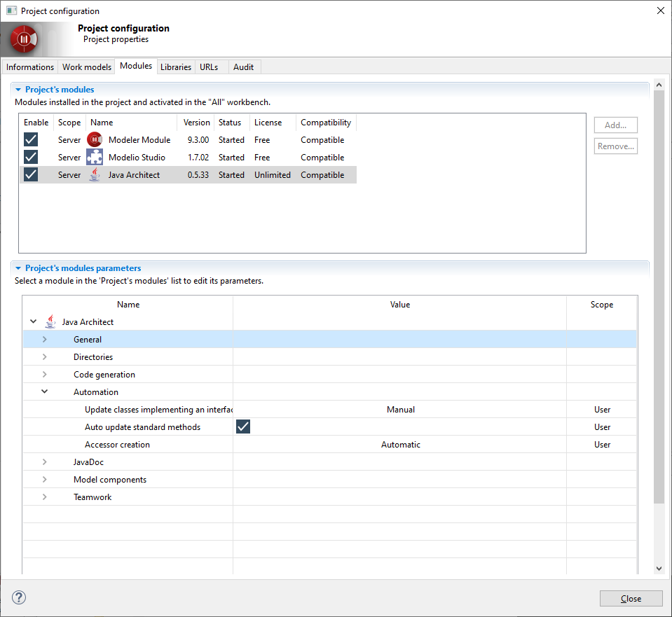Click the Value column header in parameters
This screenshot has height=617, width=672.
click(x=400, y=305)
